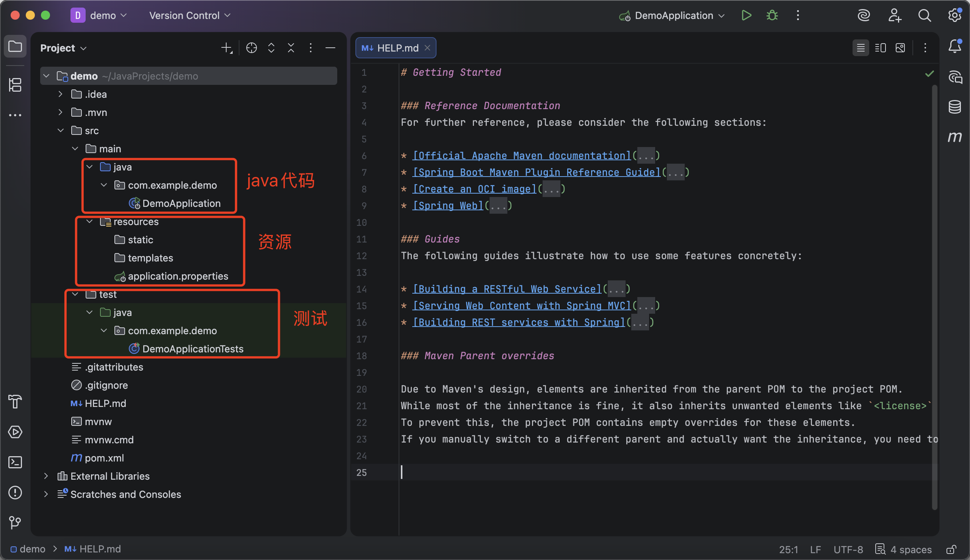The image size is (970, 560).
Task: Open the Terminal tool window
Action: point(15,462)
